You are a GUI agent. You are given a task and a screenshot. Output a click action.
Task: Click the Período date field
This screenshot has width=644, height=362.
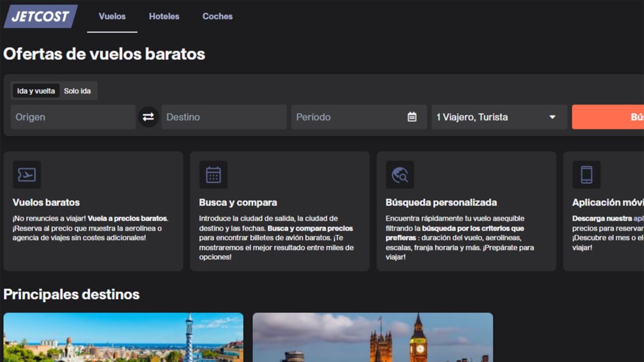point(359,117)
